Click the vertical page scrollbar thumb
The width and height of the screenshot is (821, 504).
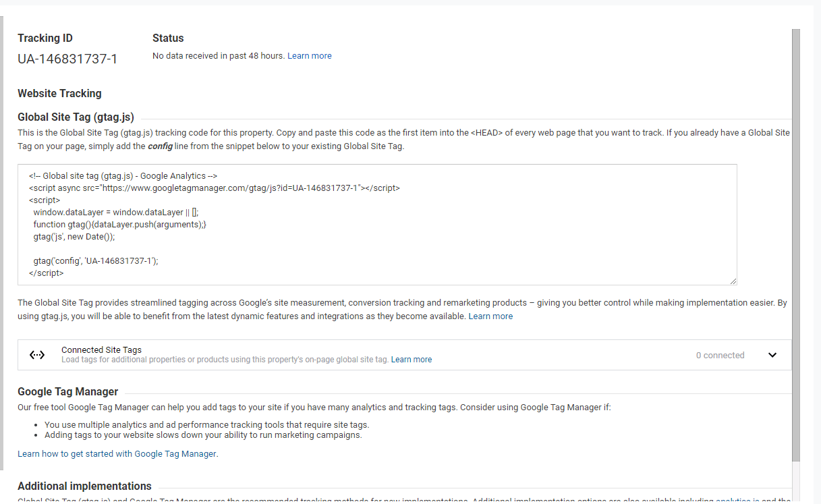coord(796,245)
